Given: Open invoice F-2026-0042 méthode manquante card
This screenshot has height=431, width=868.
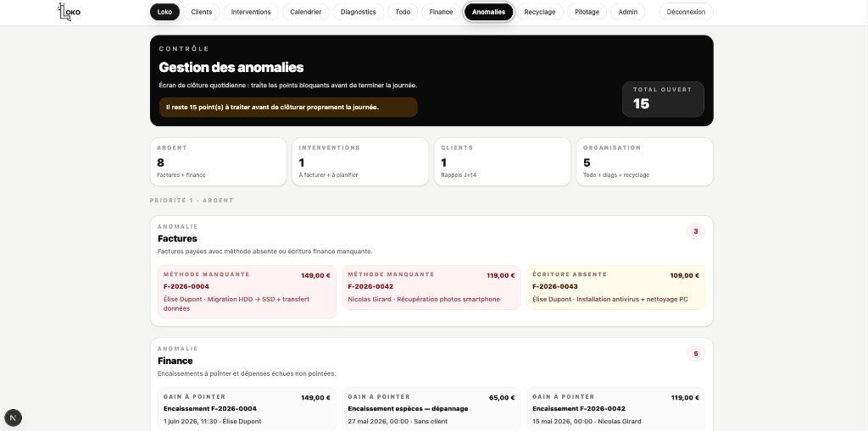Looking at the screenshot, I should 431,287.
